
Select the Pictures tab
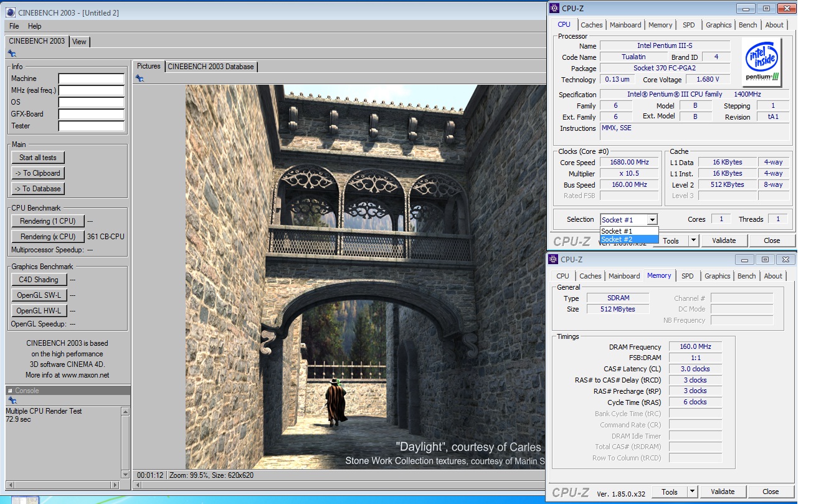coord(149,66)
